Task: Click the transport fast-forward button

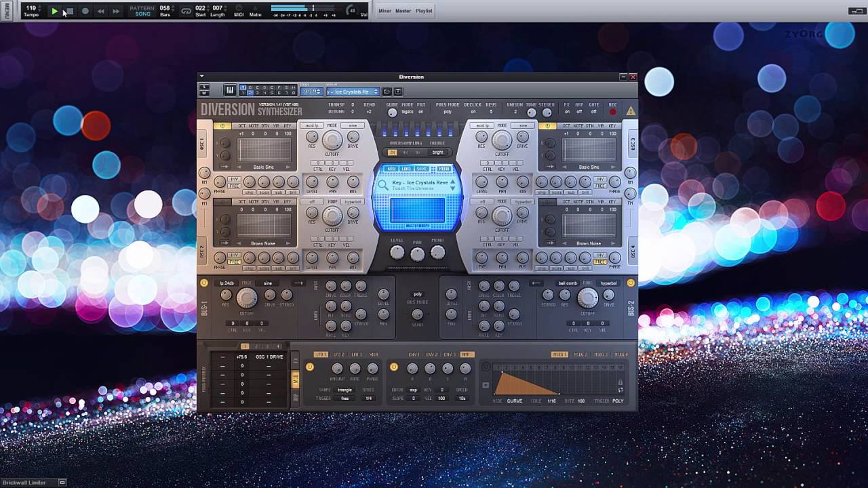Action: point(116,11)
